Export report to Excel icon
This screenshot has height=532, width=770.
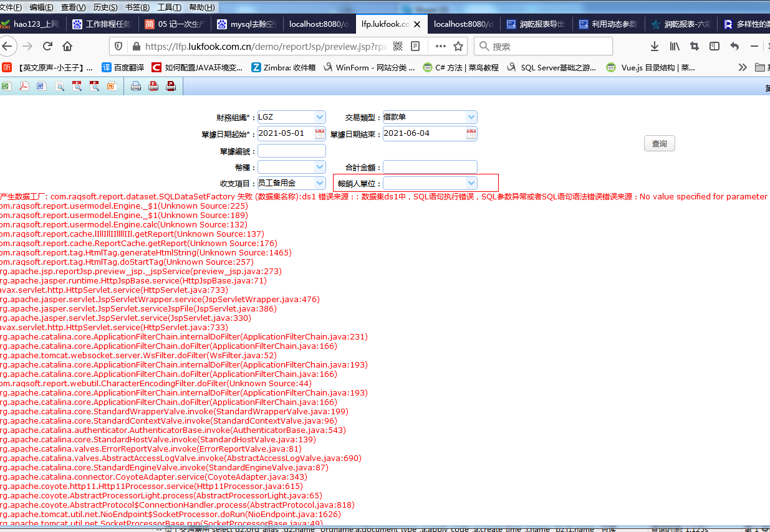4,87
